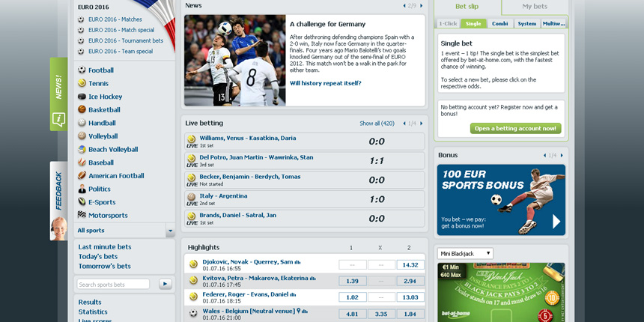Click the Basketball icon in sidebar
The height and width of the screenshot is (322, 644).
coord(82,109)
